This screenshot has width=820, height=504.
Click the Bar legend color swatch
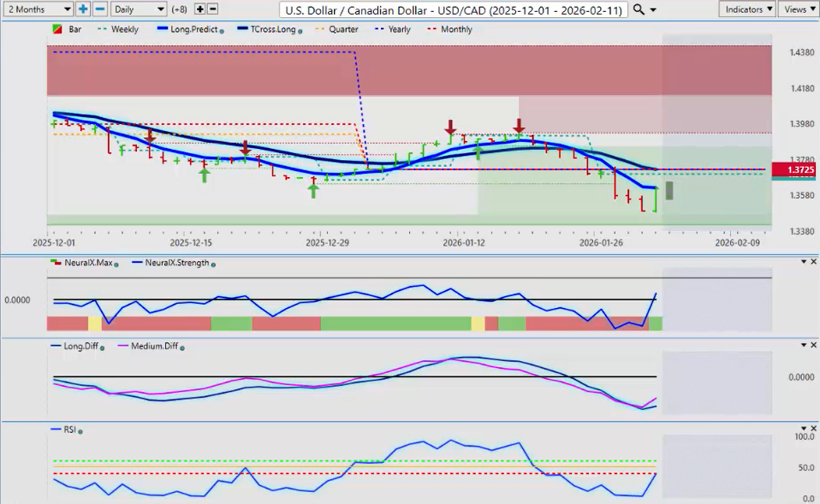[57, 29]
